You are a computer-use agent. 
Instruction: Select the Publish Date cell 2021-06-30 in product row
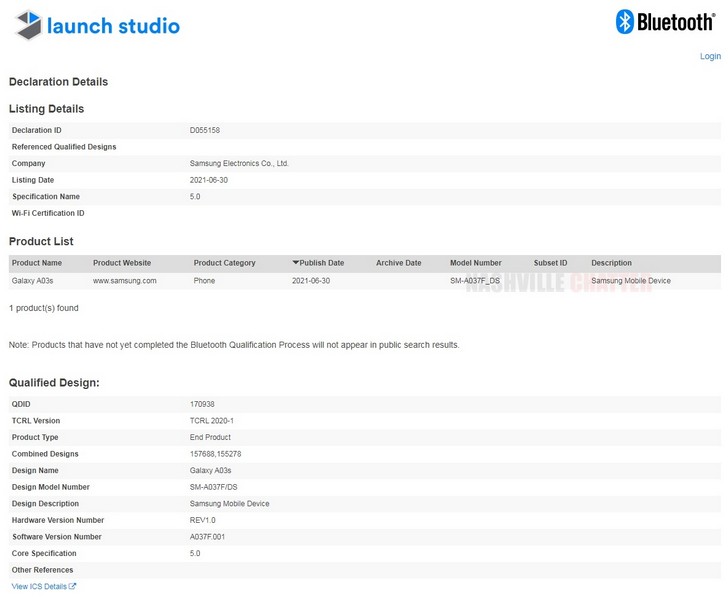click(311, 281)
